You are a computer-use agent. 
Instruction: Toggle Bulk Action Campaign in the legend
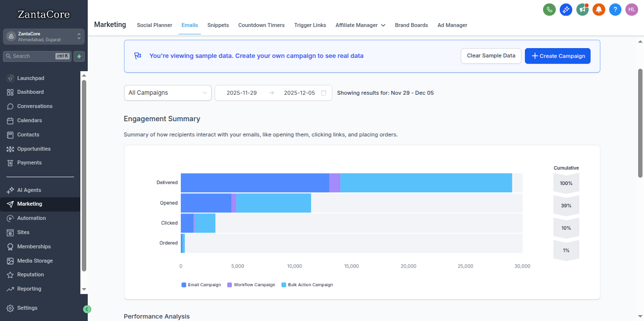click(307, 284)
